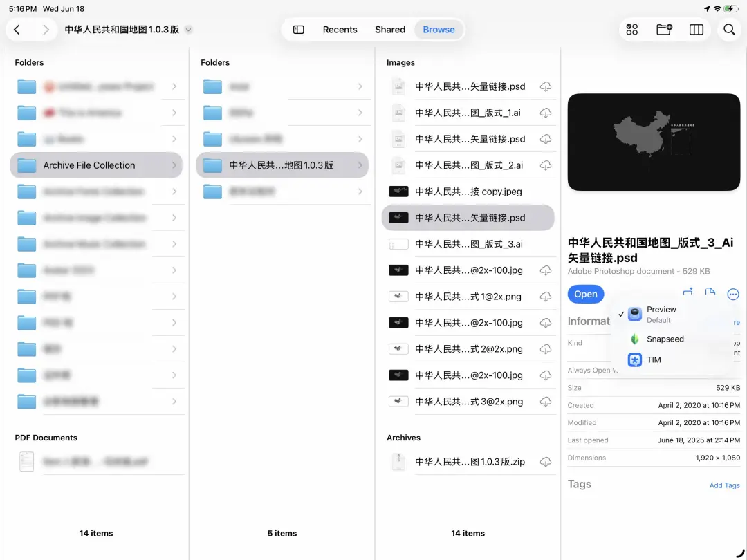The image size is (747, 560).
Task: Choose Preview as the default app
Action: (x=661, y=314)
